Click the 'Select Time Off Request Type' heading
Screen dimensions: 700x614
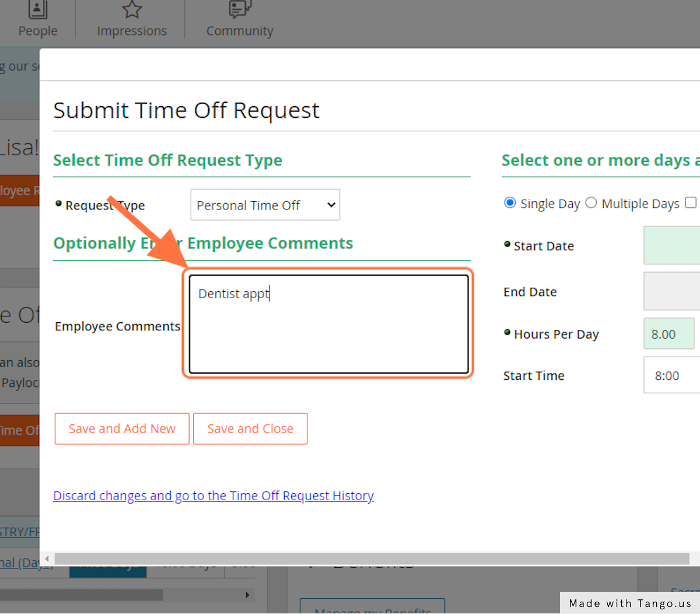168,161
